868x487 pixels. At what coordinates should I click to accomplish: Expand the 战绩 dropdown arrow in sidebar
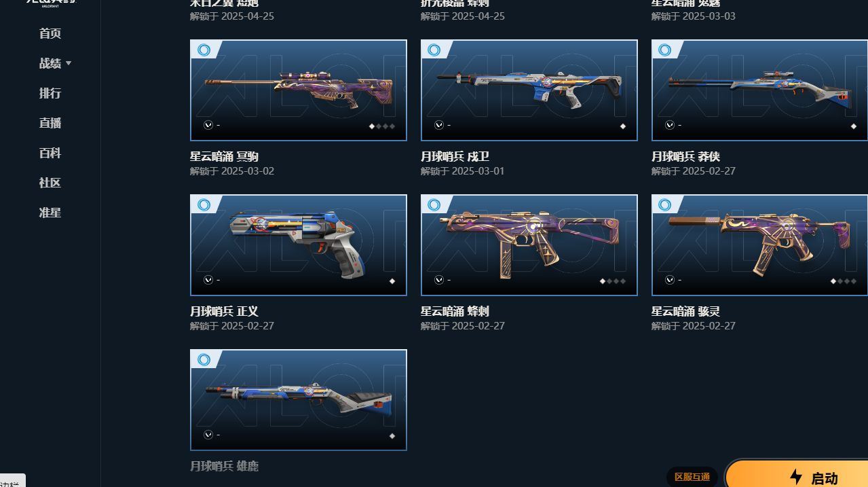point(69,63)
